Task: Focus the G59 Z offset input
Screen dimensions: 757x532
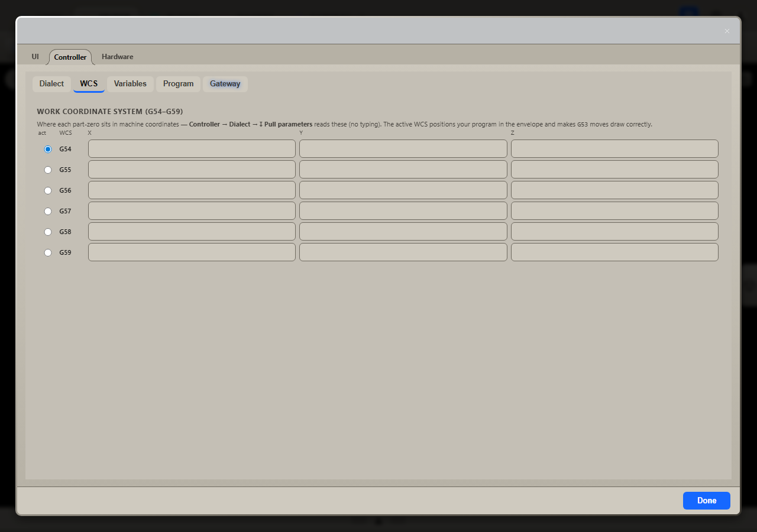Action: (614, 252)
